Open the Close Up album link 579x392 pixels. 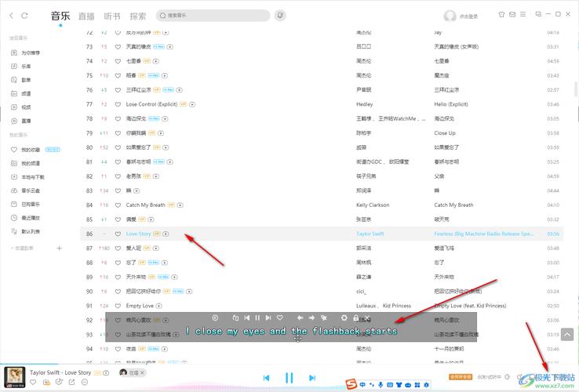coord(445,133)
